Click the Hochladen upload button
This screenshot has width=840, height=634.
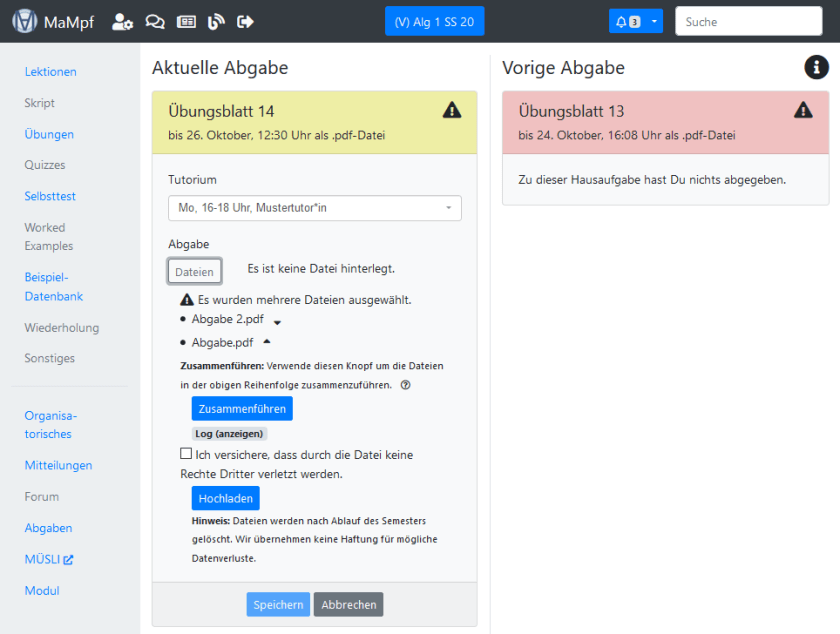225,498
